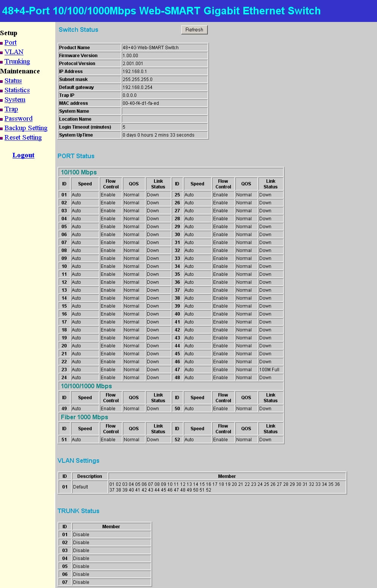Click the small purple square bullet beside Status
Image resolution: width=377 pixels, height=588 pixels.
tap(2, 81)
